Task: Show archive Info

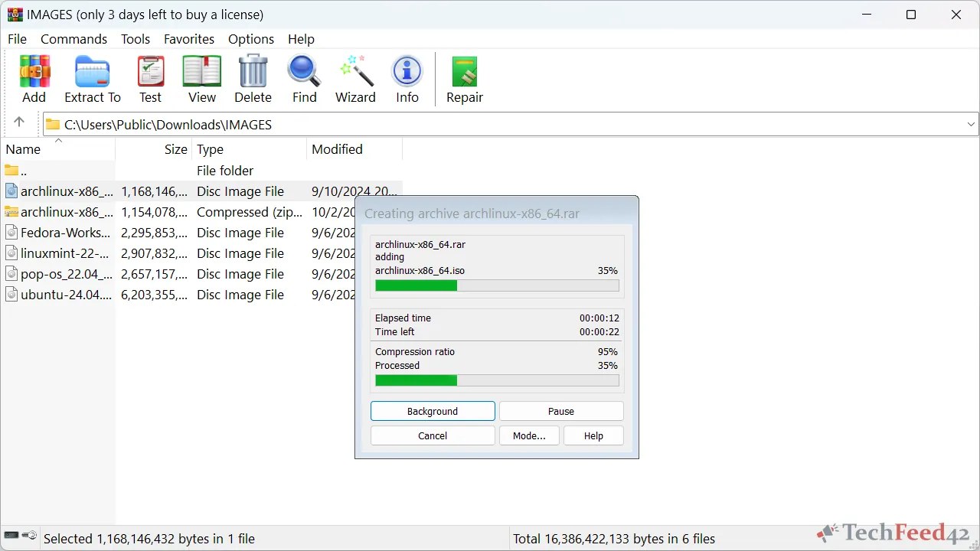Action: pos(407,72)
